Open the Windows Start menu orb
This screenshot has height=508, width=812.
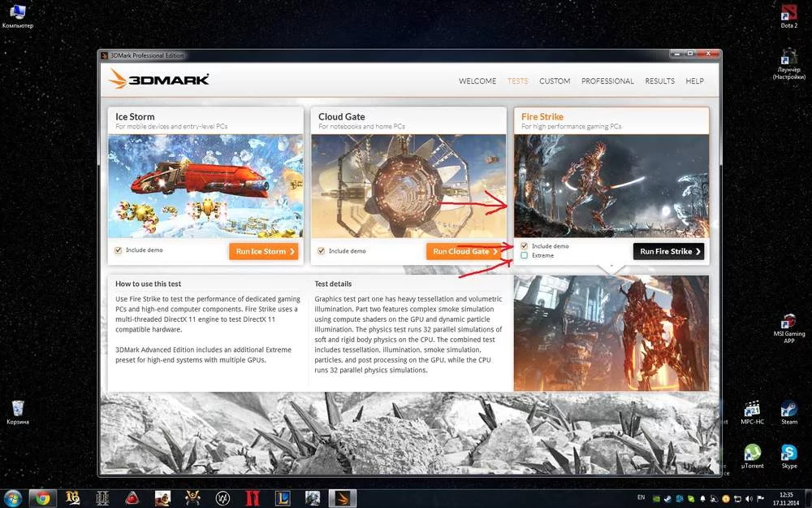point(12,499)
